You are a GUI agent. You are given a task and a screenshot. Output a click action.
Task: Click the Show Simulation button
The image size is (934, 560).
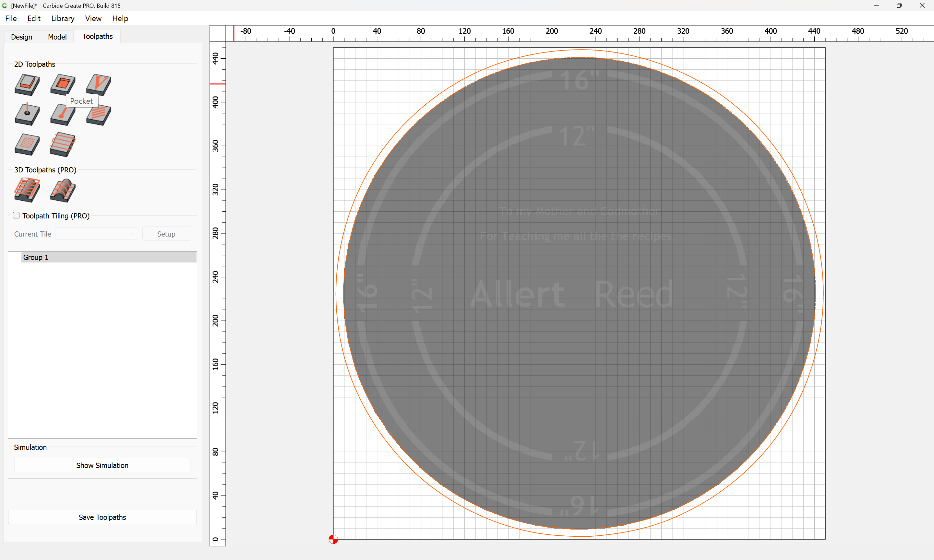102,465
